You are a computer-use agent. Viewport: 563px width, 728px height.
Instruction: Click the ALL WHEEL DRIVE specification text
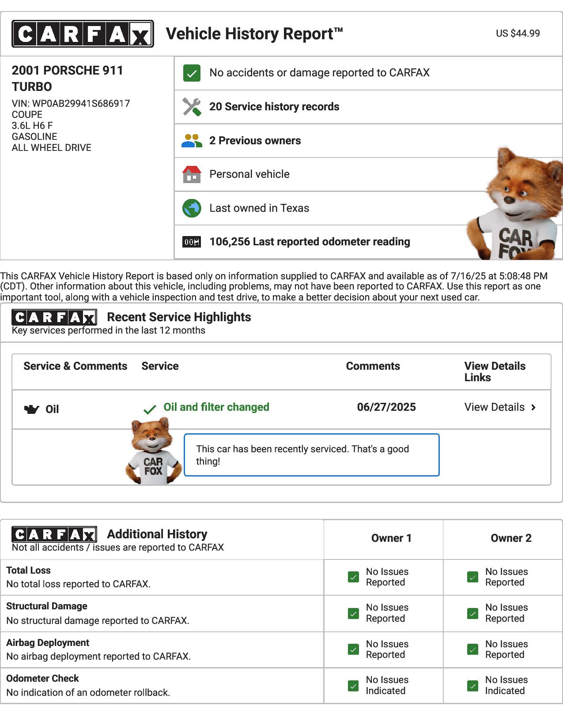51,148
